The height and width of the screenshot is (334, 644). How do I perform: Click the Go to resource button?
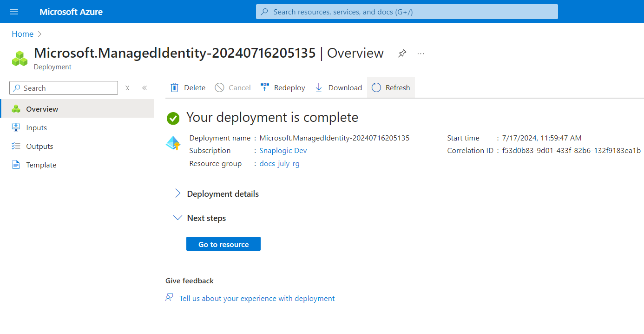tap(223, 244)
